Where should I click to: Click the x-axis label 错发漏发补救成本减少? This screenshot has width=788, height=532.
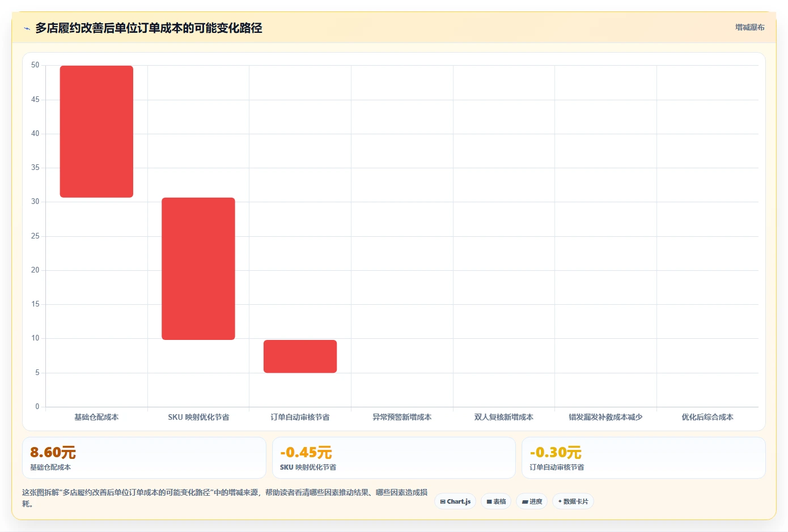[x=605, y=417]
